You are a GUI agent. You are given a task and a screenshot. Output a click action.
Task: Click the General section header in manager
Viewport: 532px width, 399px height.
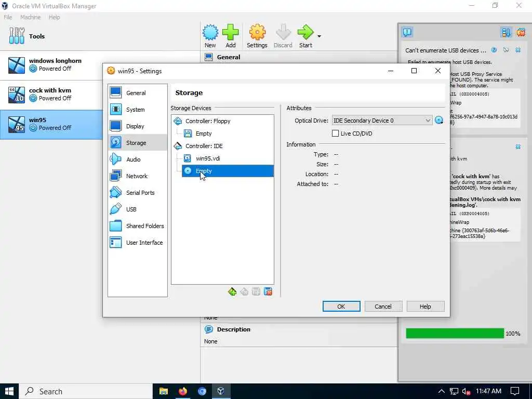point(229,57)
